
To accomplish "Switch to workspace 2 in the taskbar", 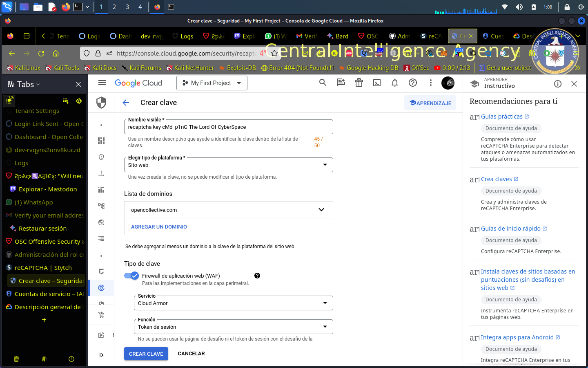I will point(114,7).
